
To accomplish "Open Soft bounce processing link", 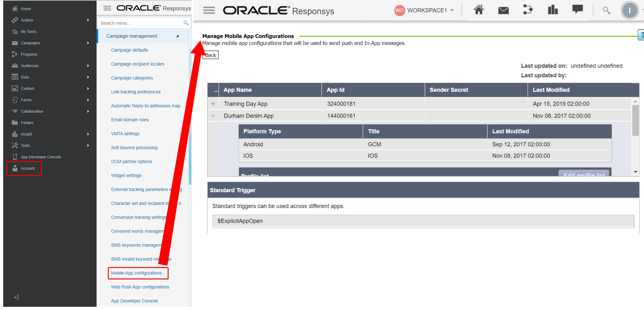I will click(134, 148).
